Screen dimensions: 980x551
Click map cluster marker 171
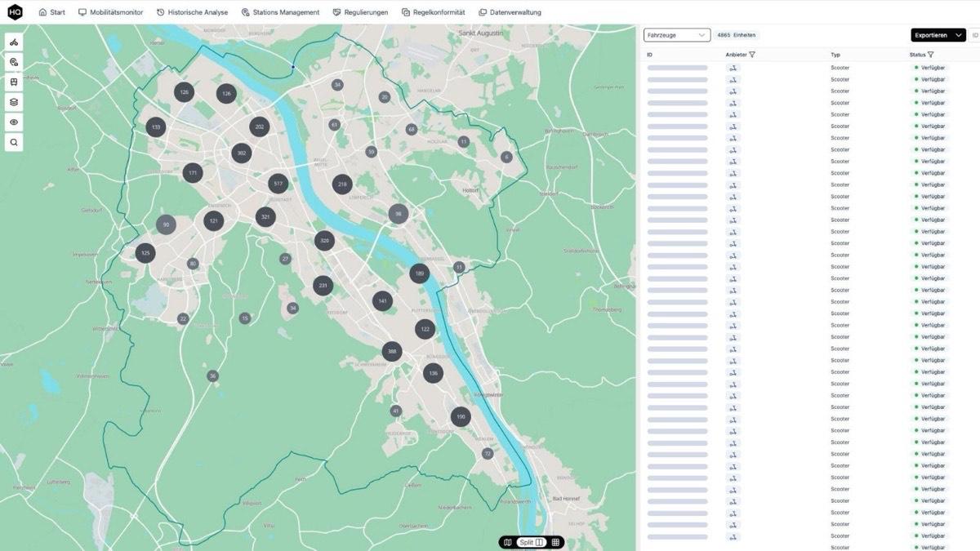(192, 172)
